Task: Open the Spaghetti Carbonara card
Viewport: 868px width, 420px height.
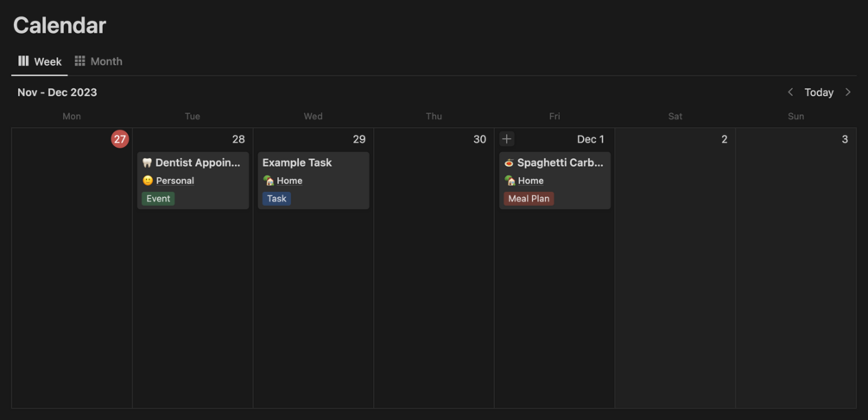Action: point(560,162)
